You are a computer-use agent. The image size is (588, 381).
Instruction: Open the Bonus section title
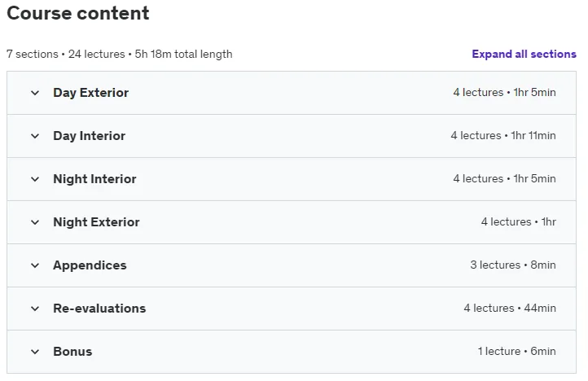72,352
